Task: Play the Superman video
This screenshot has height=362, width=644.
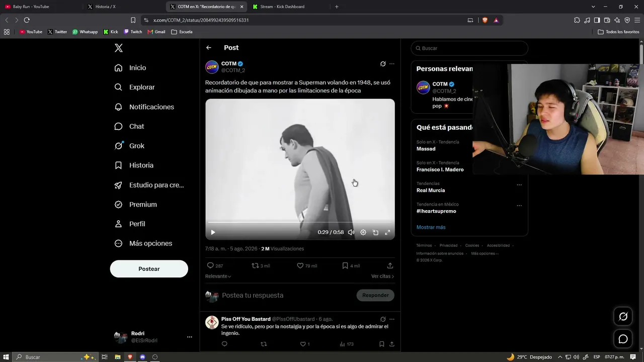Action: 213,232
